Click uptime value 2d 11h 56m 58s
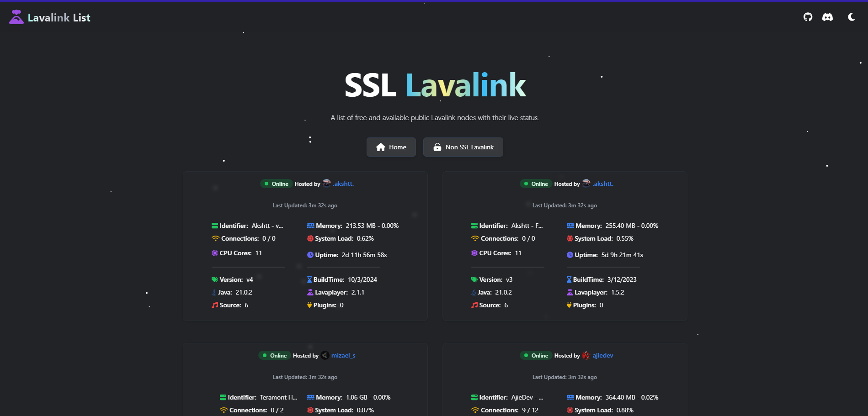 click(364, 255)
